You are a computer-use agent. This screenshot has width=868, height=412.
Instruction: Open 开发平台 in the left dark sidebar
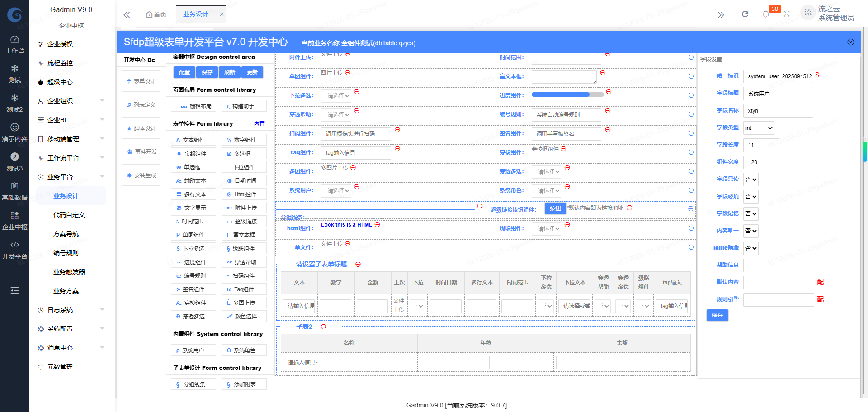[x=14, y=250]
